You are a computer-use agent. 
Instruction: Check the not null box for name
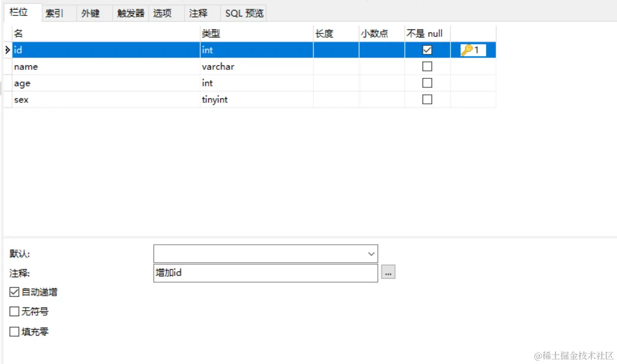427,66
